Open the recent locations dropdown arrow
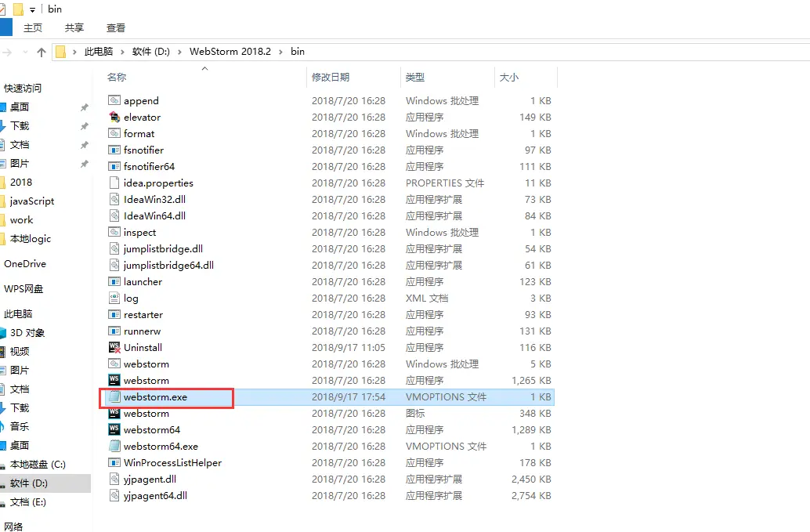The height and width of the screenshot is (532, 810). click(x=25, y=52)
